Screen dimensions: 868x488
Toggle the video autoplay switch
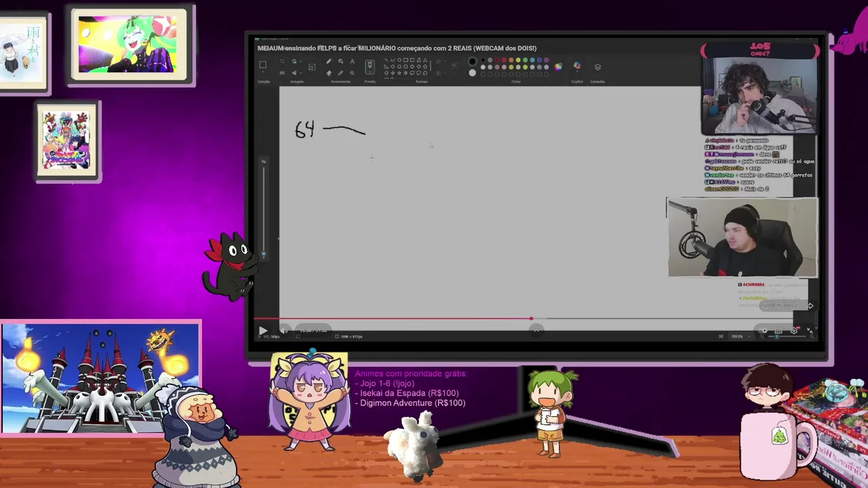[764, 330]
